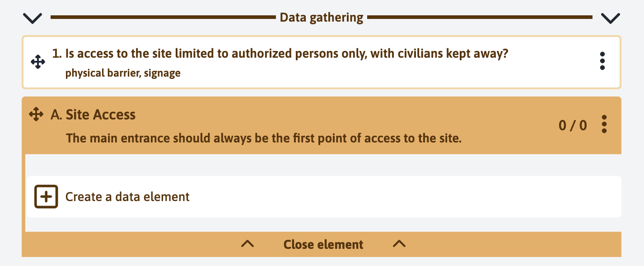Open the question about authorized site access

[x=287, y=54]
